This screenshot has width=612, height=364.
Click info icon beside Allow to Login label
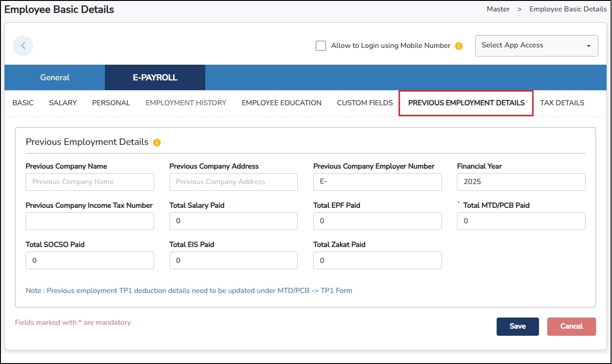(x=459, y=46)
